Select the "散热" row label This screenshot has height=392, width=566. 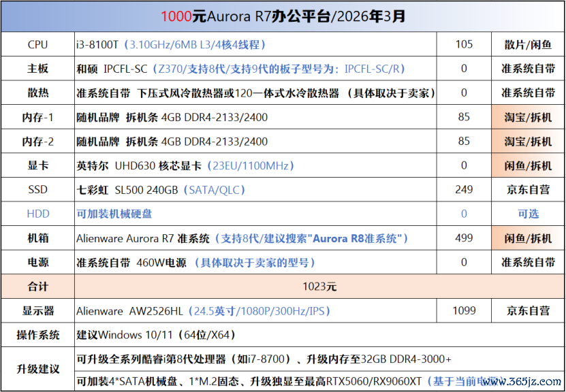(x=37, y=93)
